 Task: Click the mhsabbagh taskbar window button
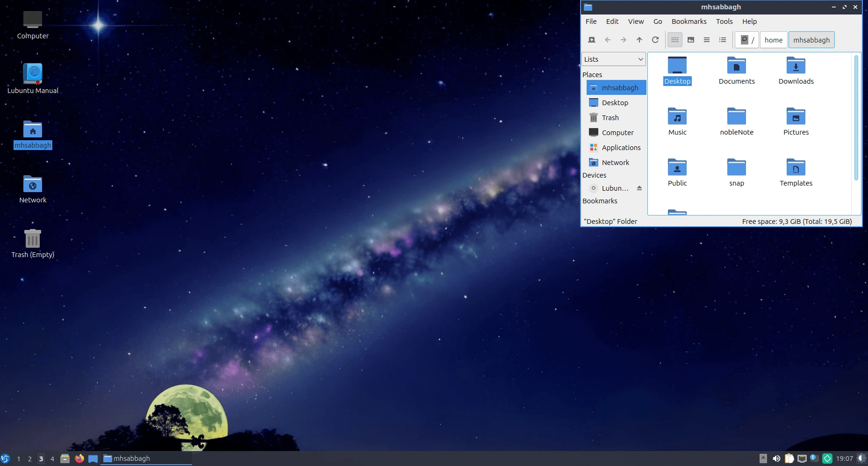(x=146, y=459)
